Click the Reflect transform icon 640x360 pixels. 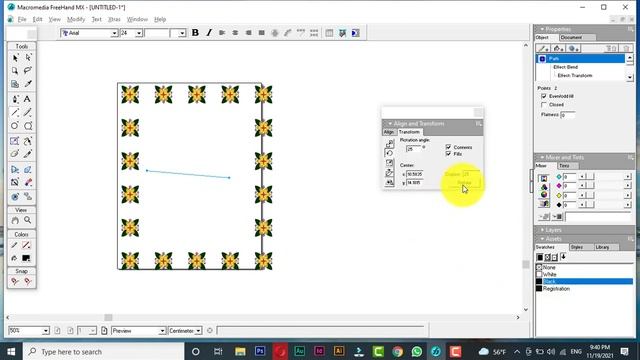point(389,182)
